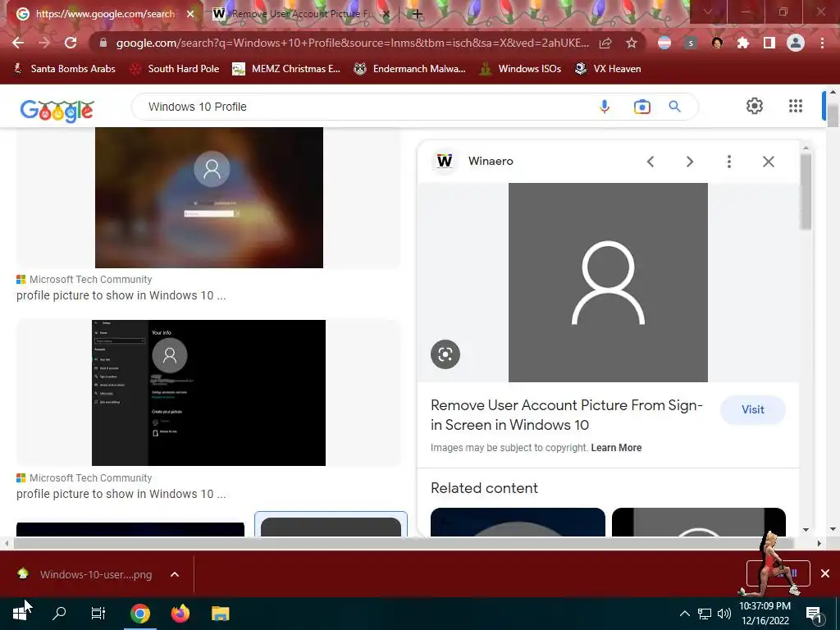This screenshot has height=630, width=840.
Task: Open Chrome's three-dot menu
Action: pyautogui.click(x=822, y=43)
